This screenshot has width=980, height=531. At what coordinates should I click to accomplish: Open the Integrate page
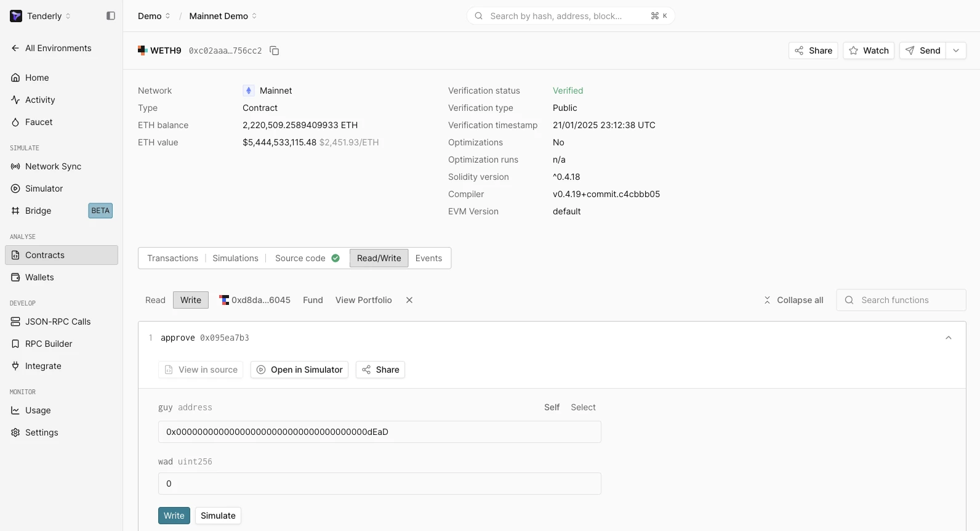[x=62, y=366]
